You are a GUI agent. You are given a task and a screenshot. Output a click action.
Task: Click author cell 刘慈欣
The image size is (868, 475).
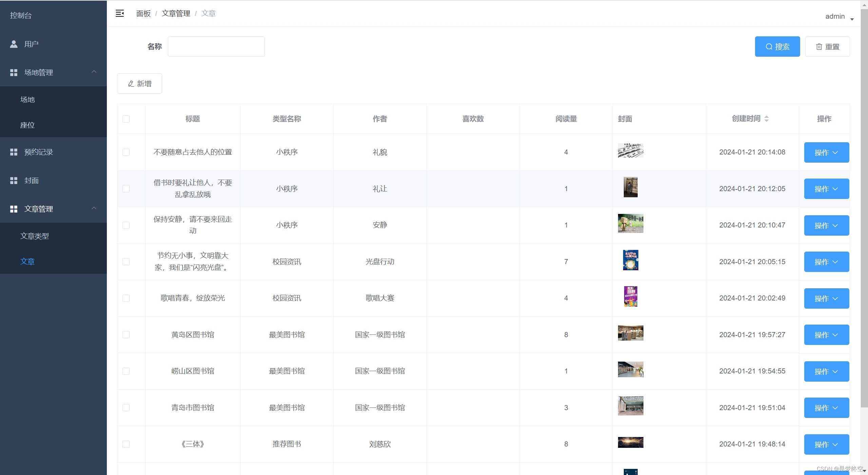[380, 444]
